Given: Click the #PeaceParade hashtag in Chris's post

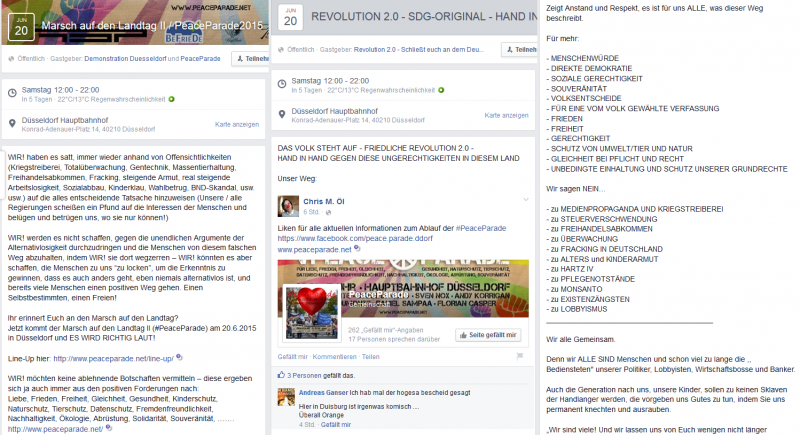Looking at the screenshot, I should 477,229.
